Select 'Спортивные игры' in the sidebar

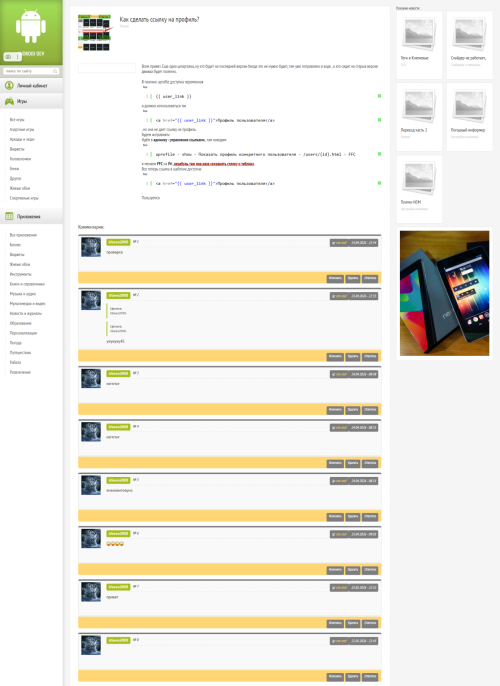(x=24, y=198)
